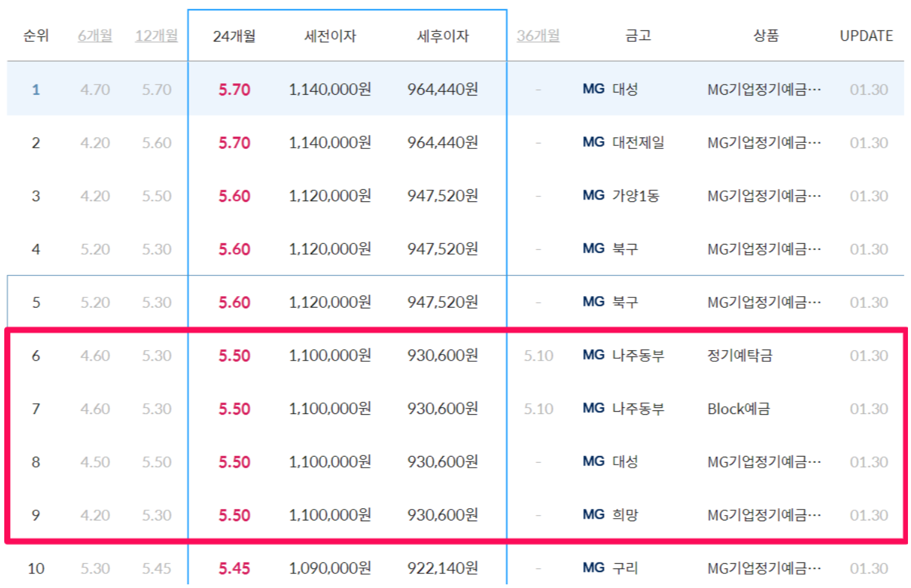The image size is (911, 588).
Task: Click the 세후이자 column header
Action: coord(443,36)
